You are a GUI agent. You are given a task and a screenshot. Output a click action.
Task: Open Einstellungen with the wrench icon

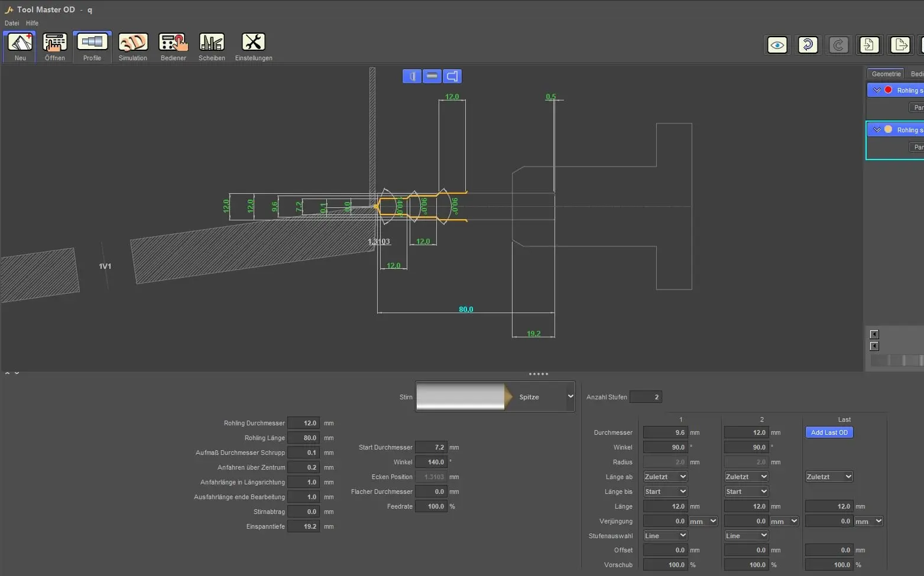[253, 43]
